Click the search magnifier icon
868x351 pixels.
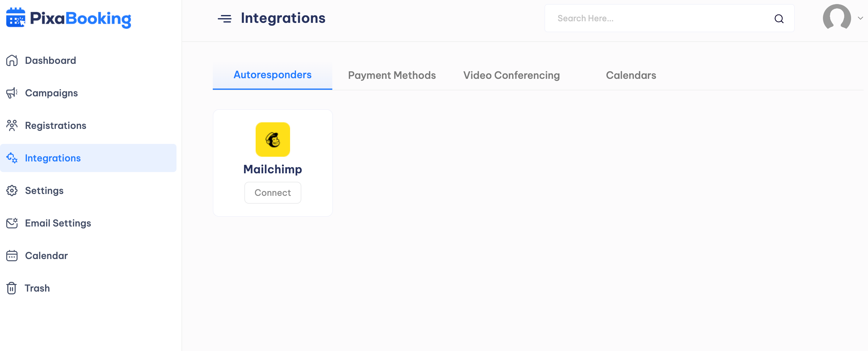(779, 18)
